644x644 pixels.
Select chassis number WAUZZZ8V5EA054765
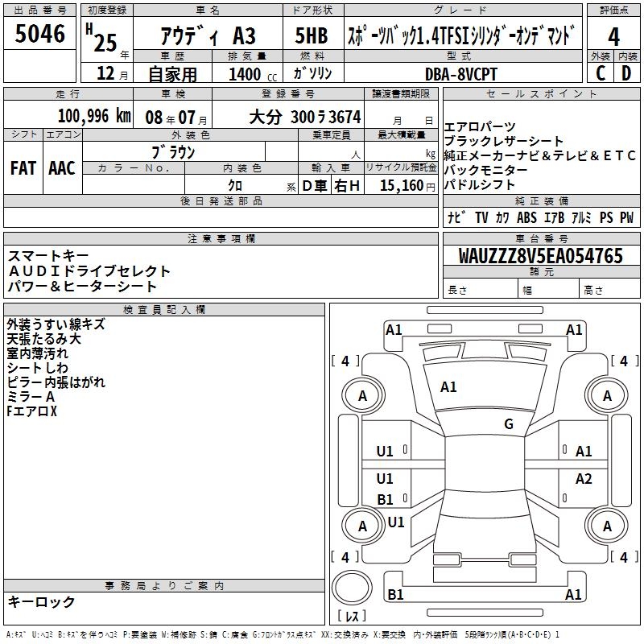(x=540, y=255)
